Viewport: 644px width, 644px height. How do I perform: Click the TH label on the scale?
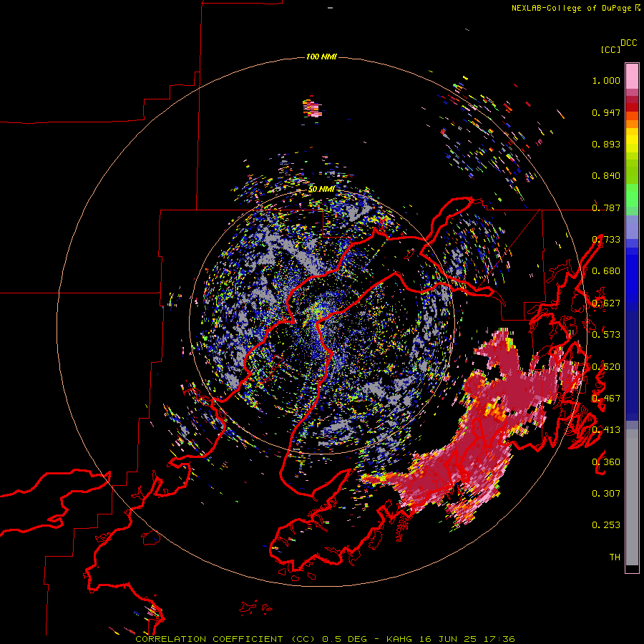[x=615, y=557]
